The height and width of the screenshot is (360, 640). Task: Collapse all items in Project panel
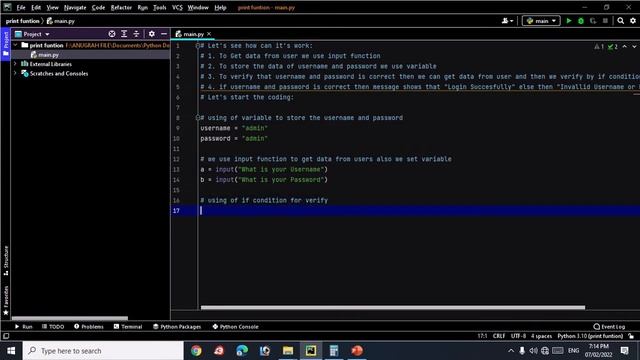point(136,34)
